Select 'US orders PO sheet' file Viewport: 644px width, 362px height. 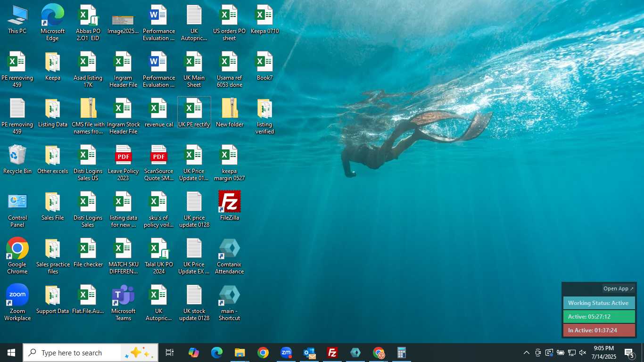230,23
